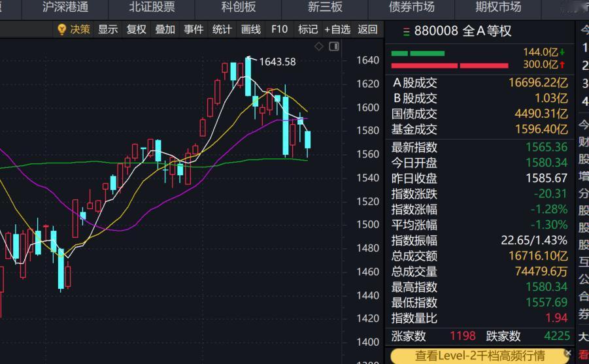Click the diamond icon above the chart
589x364 pixels.
click(x=318, y=46)
